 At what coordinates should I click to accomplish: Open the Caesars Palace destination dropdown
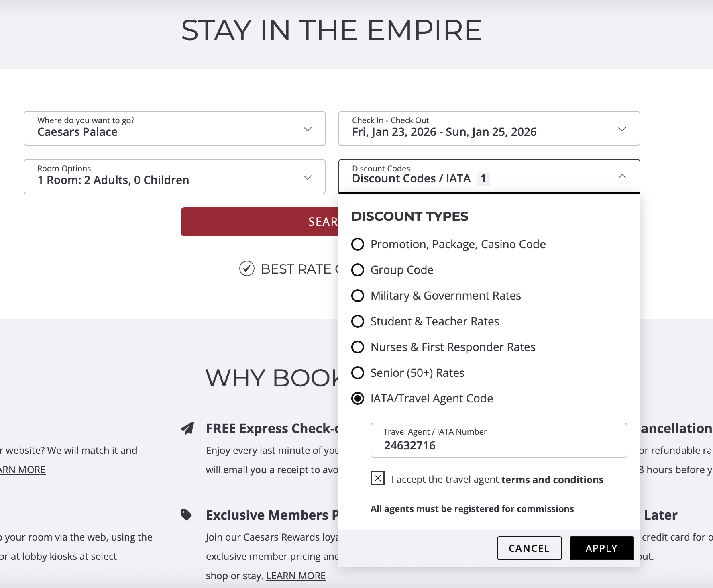point(175,129)
